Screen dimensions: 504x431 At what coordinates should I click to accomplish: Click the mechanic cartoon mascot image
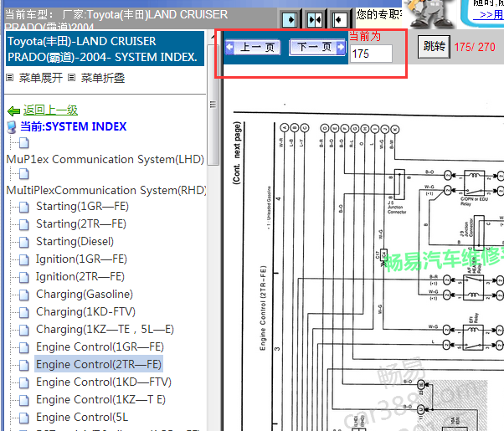pos(429,14)
